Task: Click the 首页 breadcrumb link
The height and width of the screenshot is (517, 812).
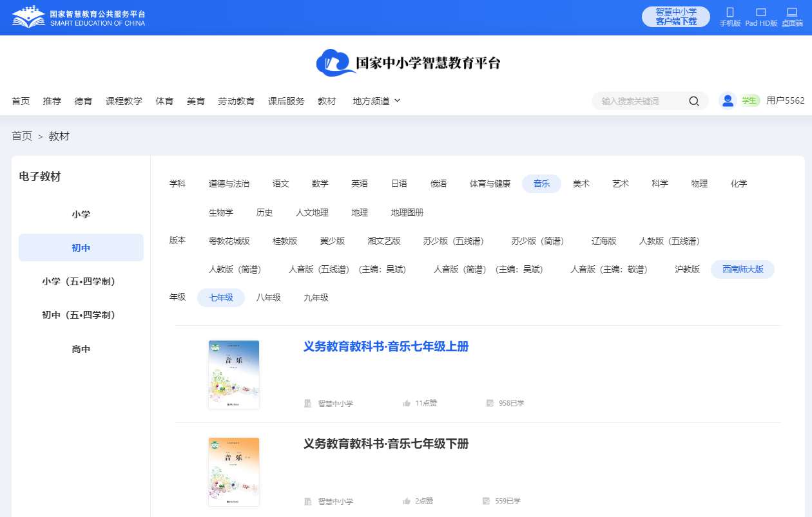Action: coord(22,136)
